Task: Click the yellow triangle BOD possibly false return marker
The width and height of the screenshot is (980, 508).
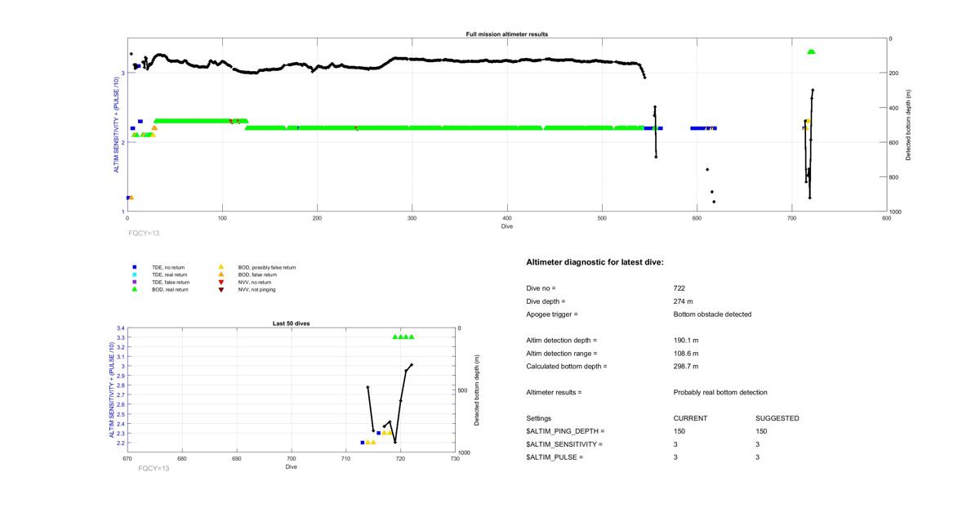Action: click(220, 267)
